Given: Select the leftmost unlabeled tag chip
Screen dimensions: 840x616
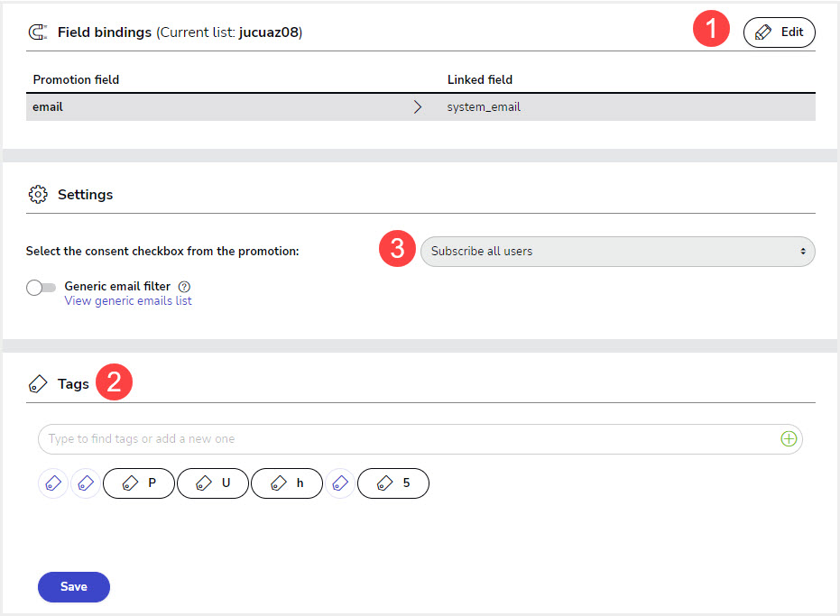Looking at the screenshot, I should pos(53,483).
